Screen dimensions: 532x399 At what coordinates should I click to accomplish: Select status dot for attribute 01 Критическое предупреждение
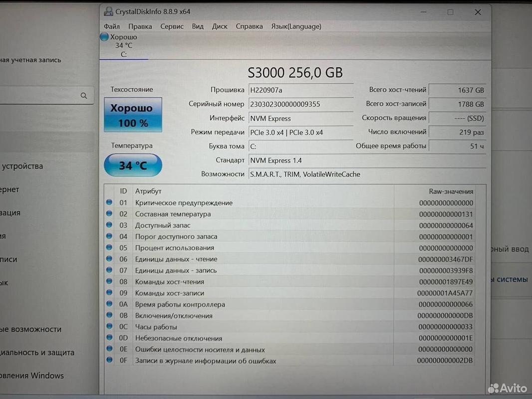click(109, 202)
